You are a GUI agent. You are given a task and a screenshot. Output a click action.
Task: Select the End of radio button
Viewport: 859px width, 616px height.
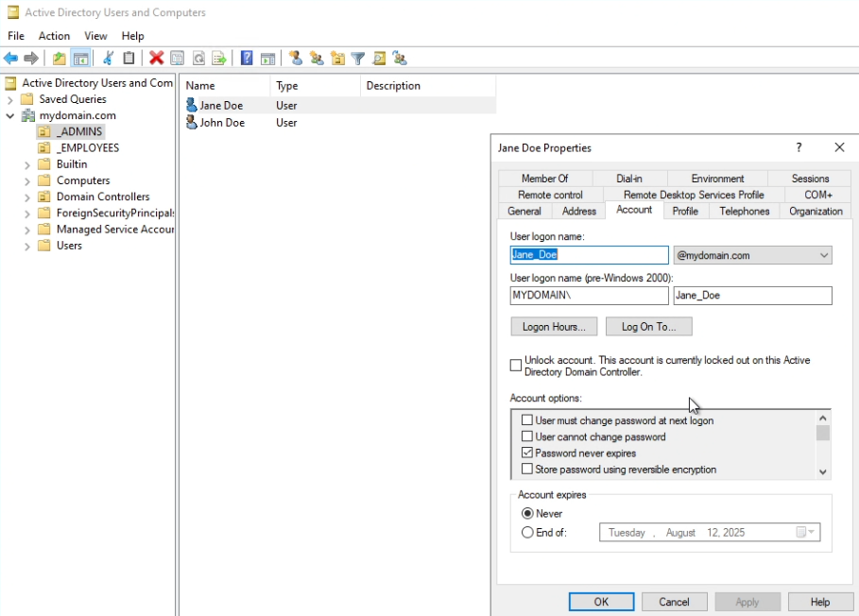pyautogui.click(x=527, y=532)
